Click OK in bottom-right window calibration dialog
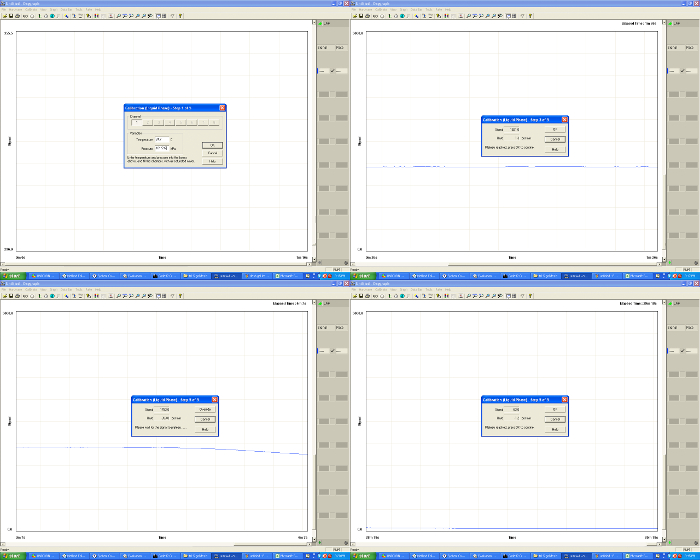Screen dimensions: 700x560 555,410
